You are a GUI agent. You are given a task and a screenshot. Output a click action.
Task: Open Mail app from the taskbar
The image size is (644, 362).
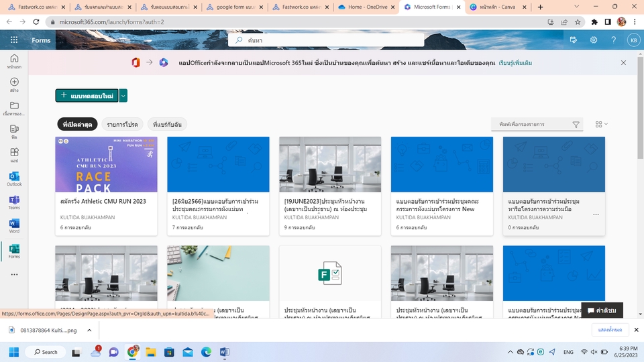pos(188,352)
